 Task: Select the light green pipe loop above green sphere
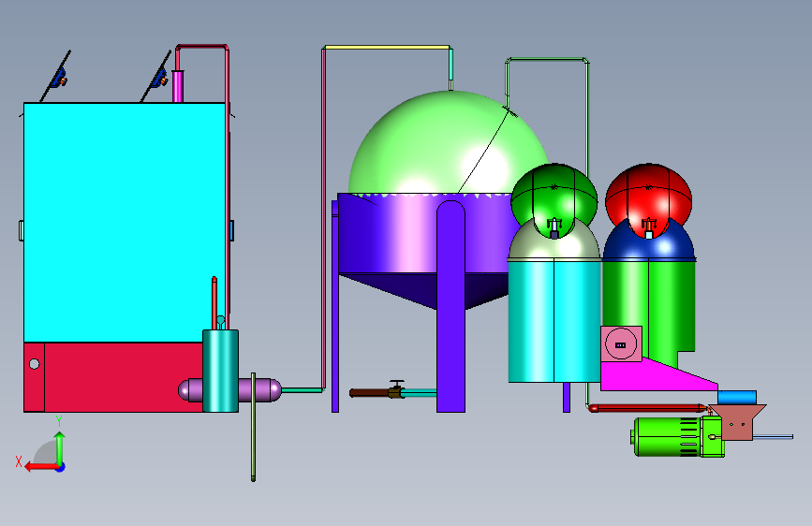(547, 61)
